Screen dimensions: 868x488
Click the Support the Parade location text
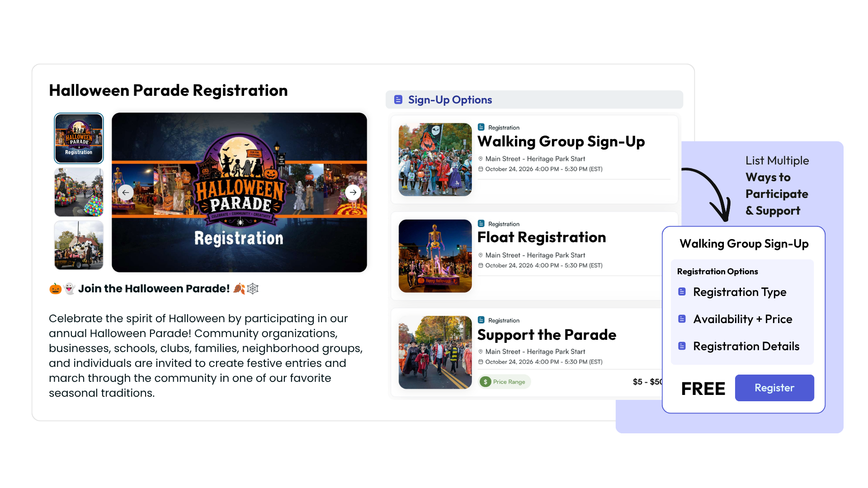pyautogui.click(x=535, y=352)
